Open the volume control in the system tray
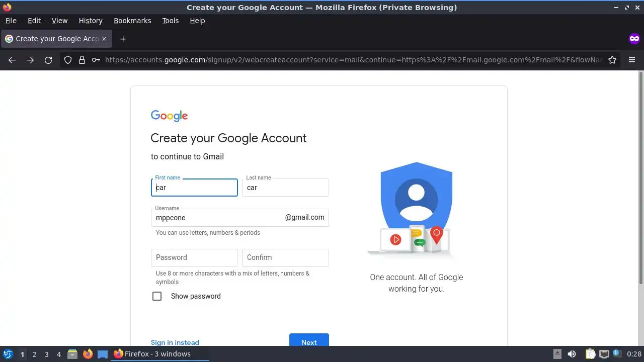This screenshot has width=644, height=362. coord(572,354)
